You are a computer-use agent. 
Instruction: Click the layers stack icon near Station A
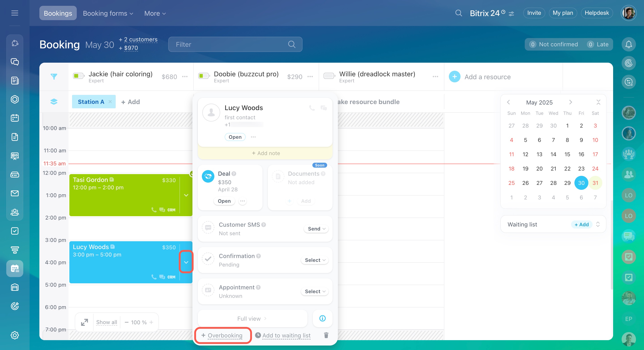pos(54,102)
